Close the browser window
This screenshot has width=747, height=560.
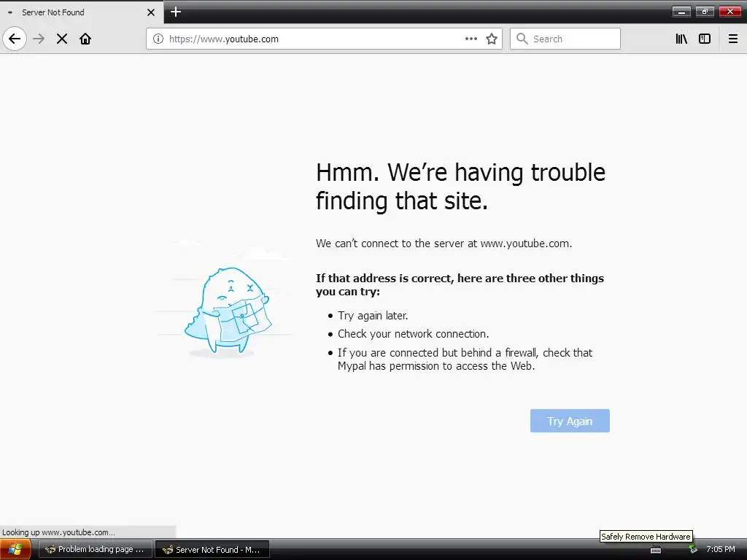729,12
